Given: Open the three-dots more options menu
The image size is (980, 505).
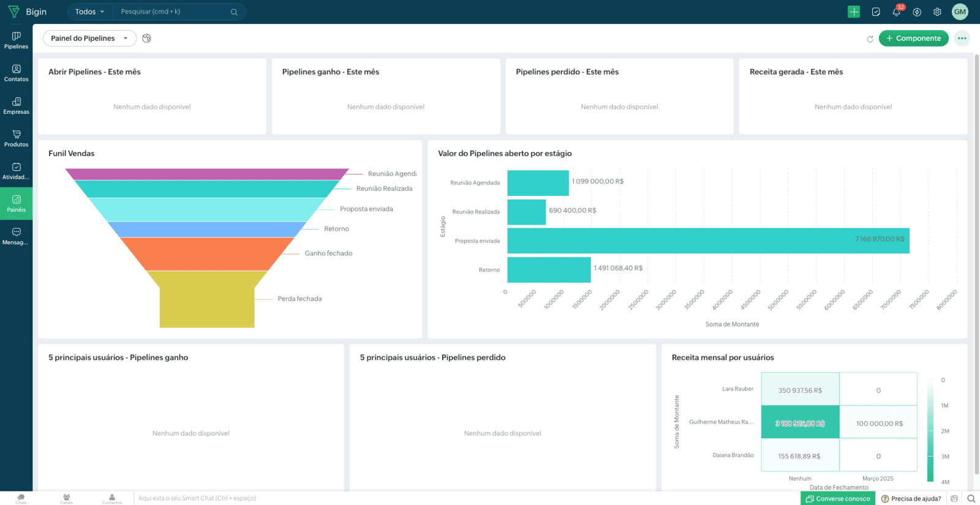Looking at the screenshot, I should pos(962,38).
